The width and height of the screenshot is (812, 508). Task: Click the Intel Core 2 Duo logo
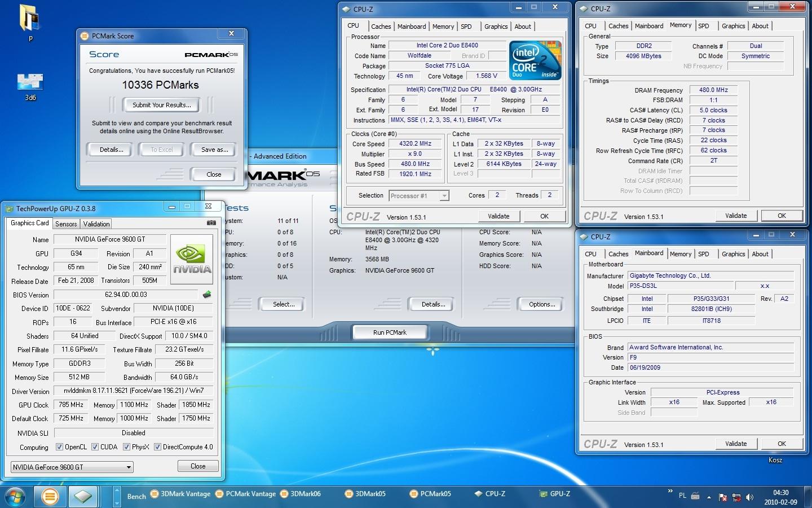pyautogui.click(x=535, y=60)
